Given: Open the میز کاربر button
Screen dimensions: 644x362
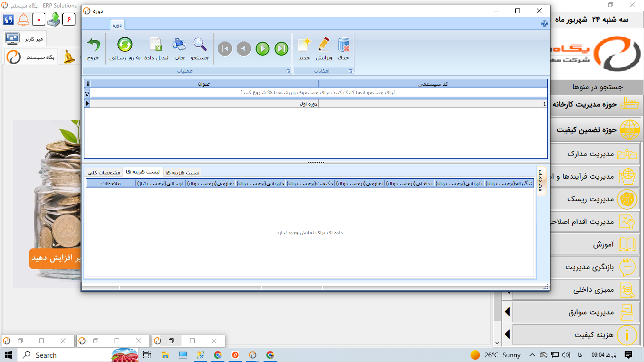Looking at the screenshot, I should click(25, 38).
